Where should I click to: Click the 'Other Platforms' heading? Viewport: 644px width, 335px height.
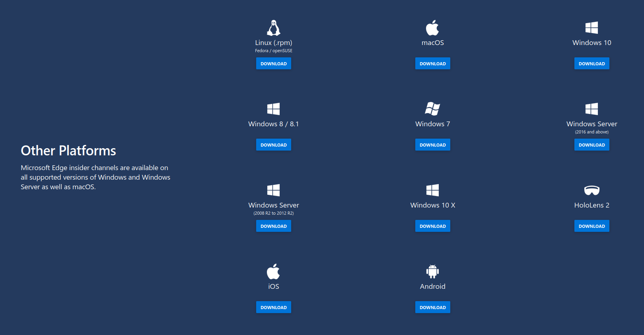(x=68, y=151)
